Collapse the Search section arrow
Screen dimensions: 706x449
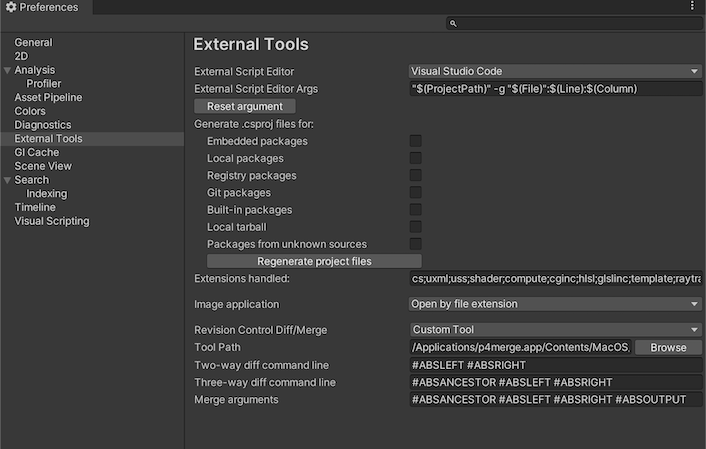8,180
